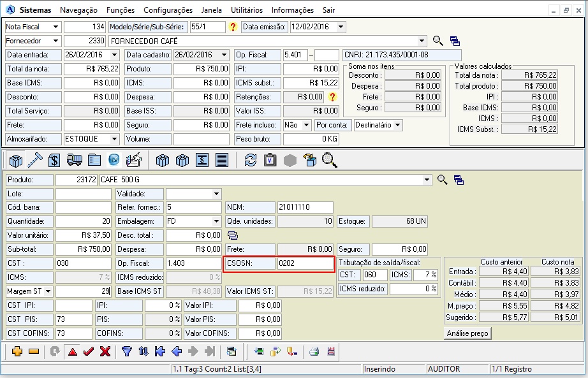Open the Embalagem FD dropdown
Image resolution: width=588 pixels, height=378 pixels.
coord(216,221)
